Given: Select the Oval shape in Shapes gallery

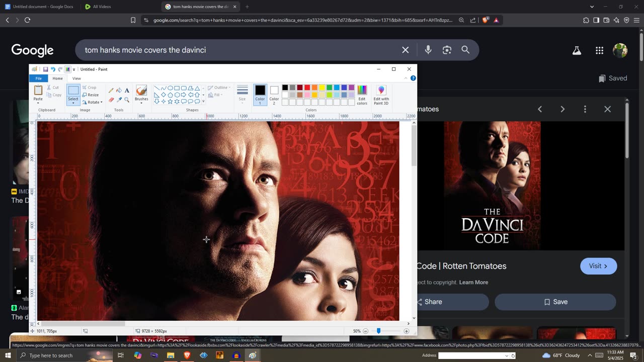Looking at the screenshot, I should click(170, 88).
